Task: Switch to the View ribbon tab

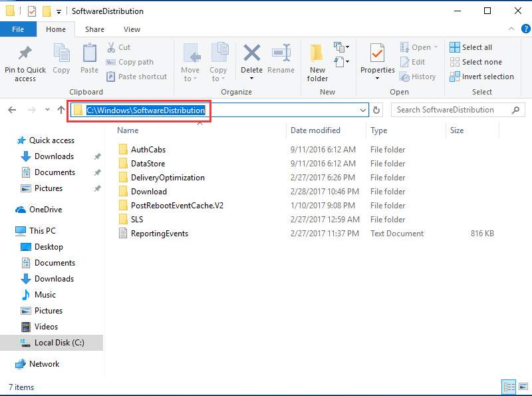Action: (132, 29)
